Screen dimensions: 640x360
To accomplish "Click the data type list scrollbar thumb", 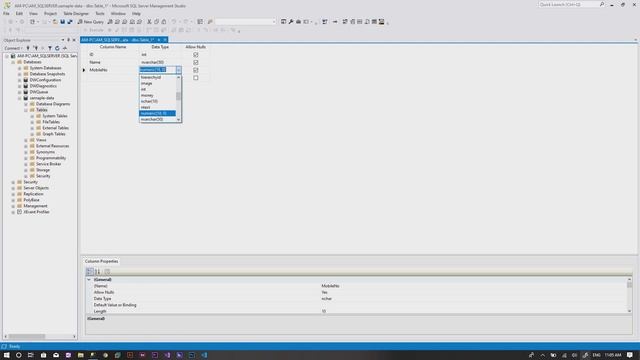I will click(x=178, y=96).
